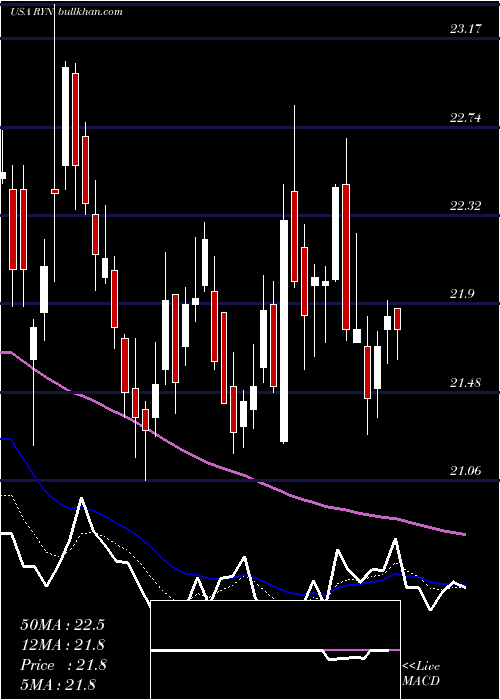Screen dimensions: 500x700
Task: Click the 21.06 price level label
Action: (466, 470)
